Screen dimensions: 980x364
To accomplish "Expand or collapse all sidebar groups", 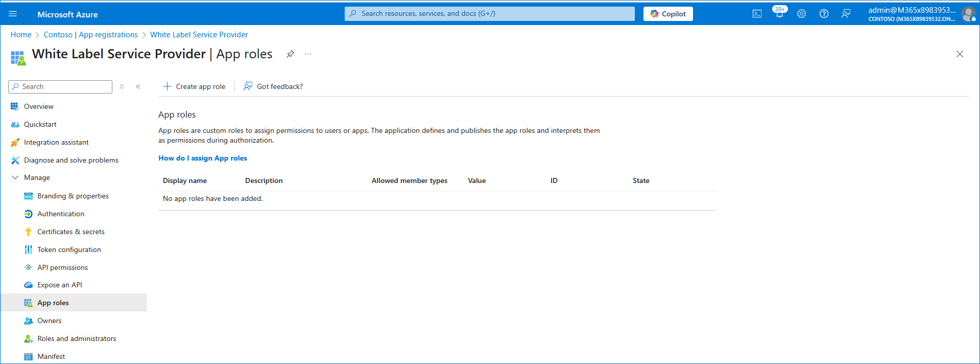I will (122, 87).
